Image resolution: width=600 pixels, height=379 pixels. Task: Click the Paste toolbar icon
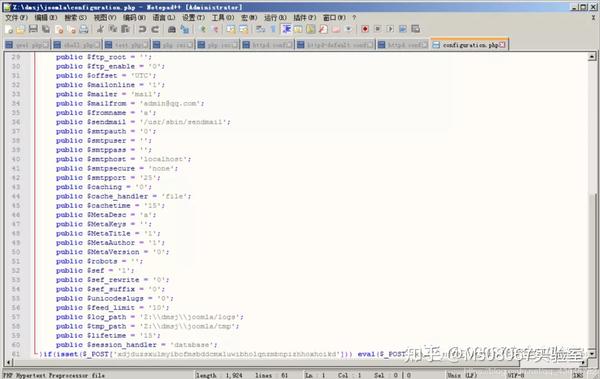click(x=125, y=29)
